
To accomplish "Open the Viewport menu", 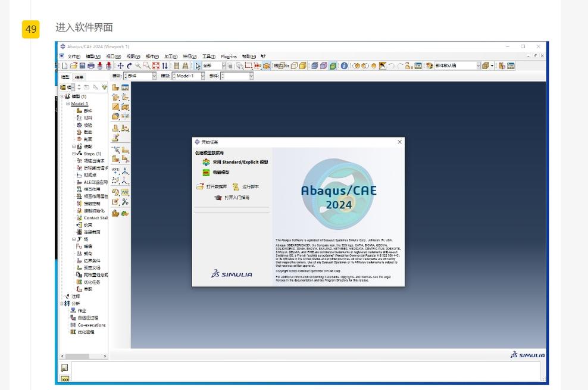I will 113,56.
